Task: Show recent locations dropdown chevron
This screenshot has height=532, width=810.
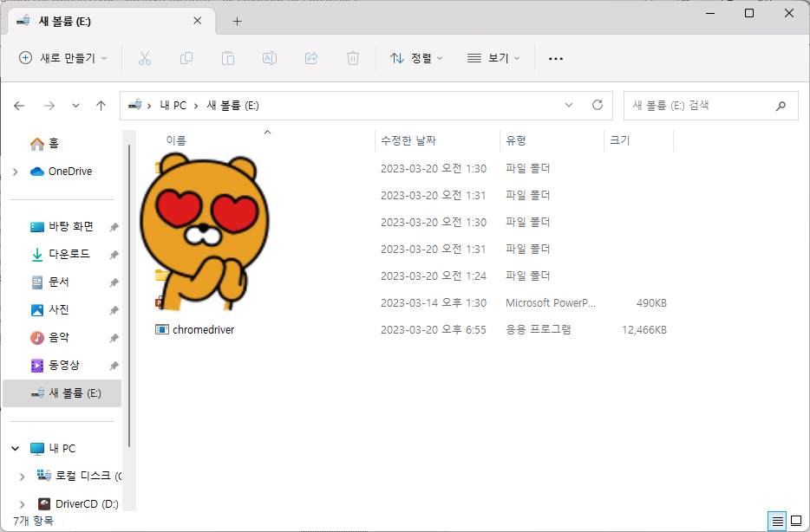Action: point(76,106)
